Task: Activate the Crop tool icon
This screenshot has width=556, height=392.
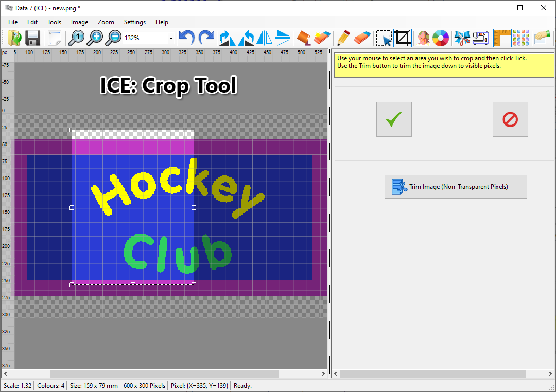Action: 403,38
